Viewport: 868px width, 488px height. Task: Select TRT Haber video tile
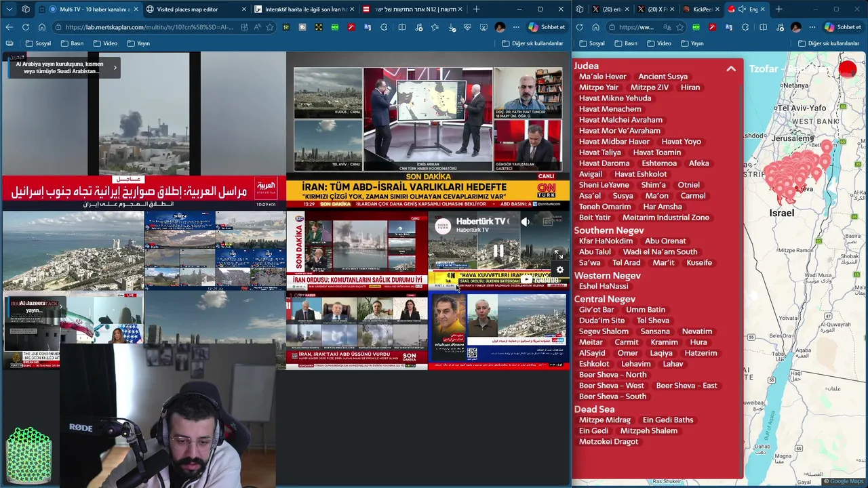pos(357,330)
